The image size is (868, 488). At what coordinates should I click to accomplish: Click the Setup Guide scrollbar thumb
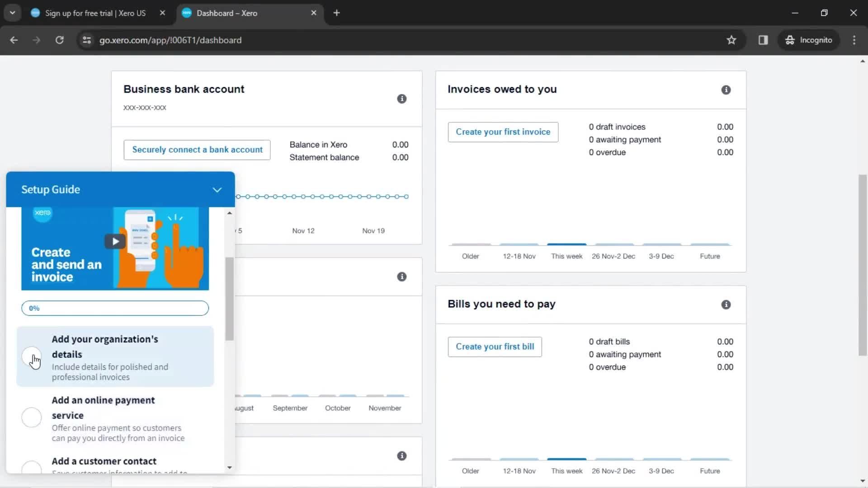coord(230,299)
